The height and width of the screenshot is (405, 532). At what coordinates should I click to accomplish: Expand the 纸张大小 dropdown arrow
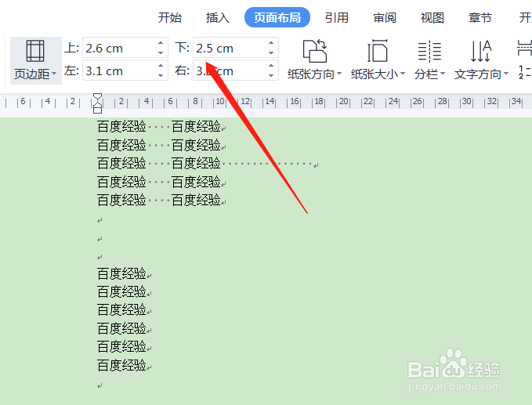[x=403, y=74]
